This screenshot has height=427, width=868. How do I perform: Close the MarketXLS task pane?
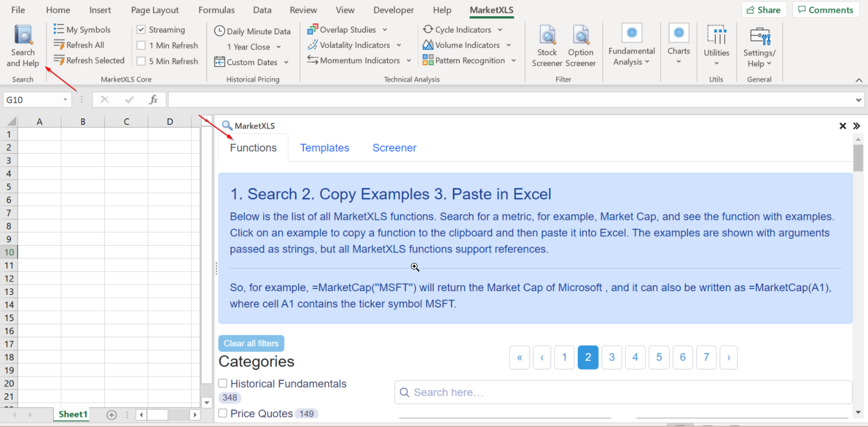click(x=842, y=126)
